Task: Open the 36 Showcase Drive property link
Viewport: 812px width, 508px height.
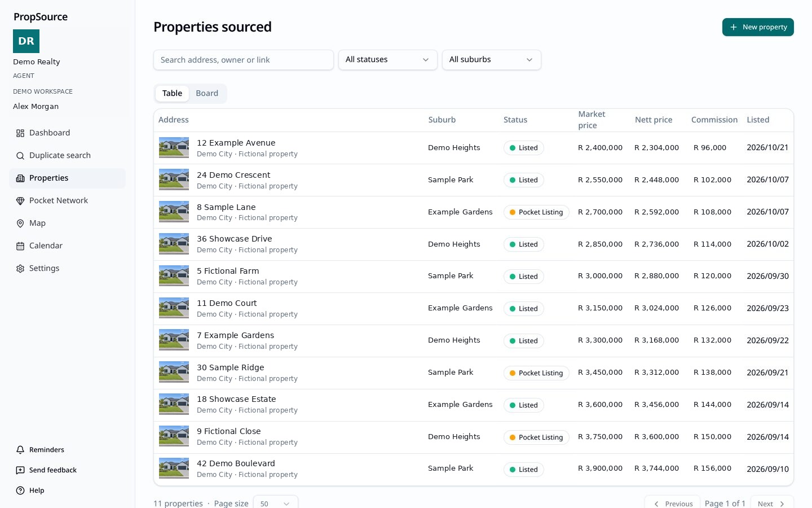Action: (x=235, y=239)
